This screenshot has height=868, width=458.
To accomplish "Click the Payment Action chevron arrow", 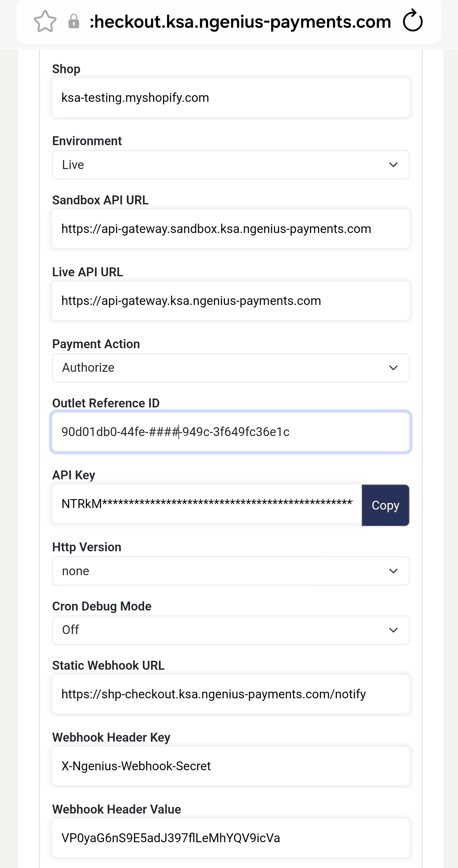I will (x=393, y=368).
